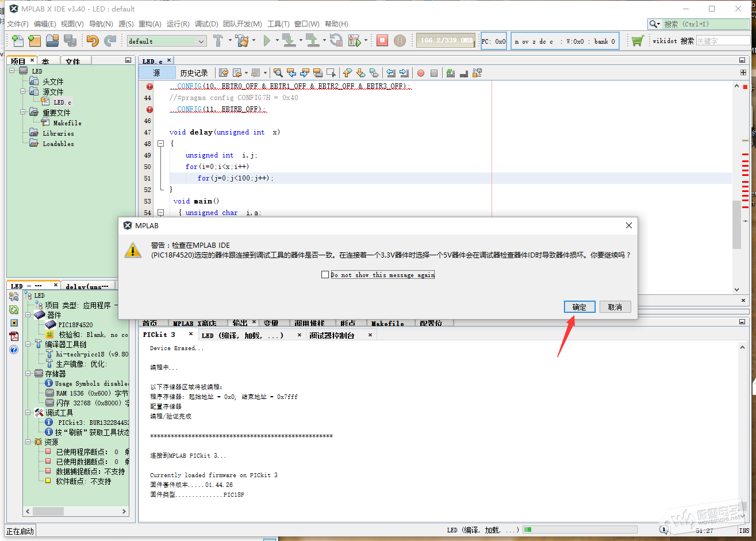Click the Pause session icon

coord(400,41)
